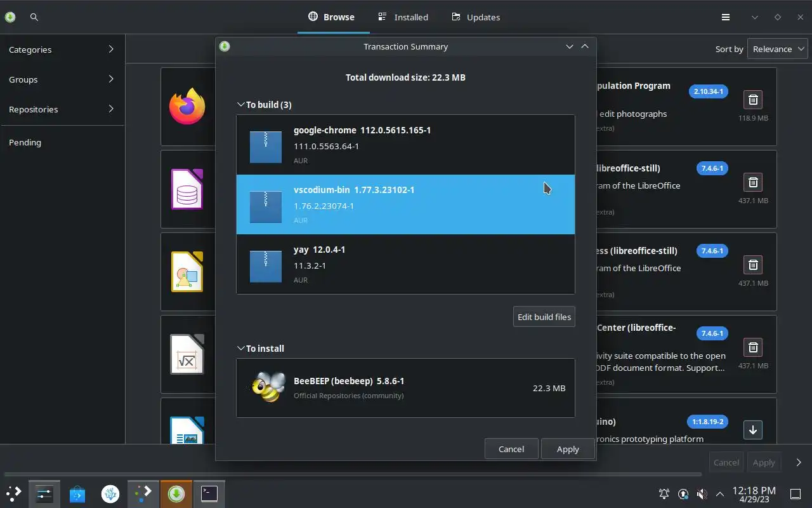The image size is (812, 508).
Task: Click the notifications bell in system tray
Action: 664,494
